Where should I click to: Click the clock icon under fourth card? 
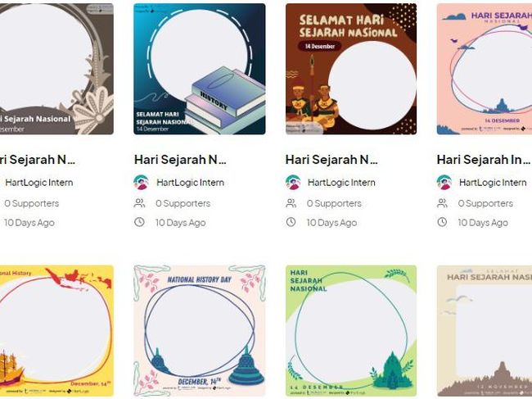coord(443,222)
